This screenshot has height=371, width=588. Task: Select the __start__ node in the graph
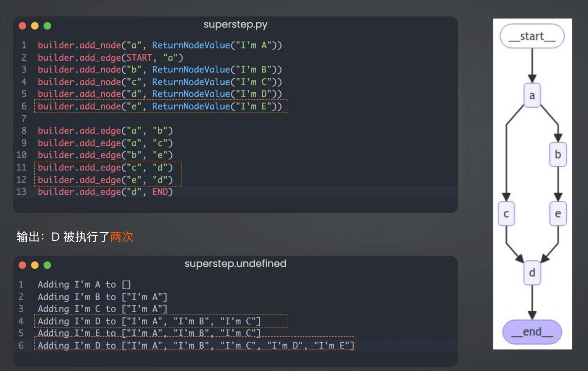532,36
